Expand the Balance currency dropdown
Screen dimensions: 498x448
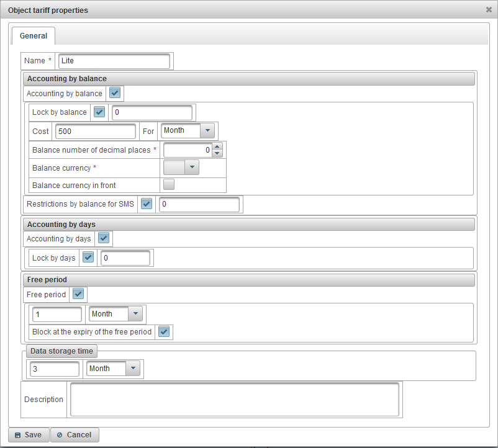(192, 167)
